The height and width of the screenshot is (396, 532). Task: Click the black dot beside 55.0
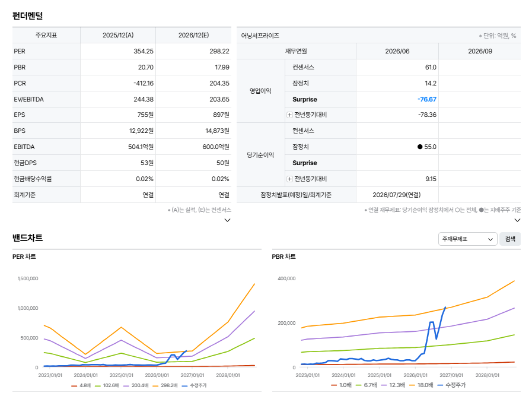point(420,147)
